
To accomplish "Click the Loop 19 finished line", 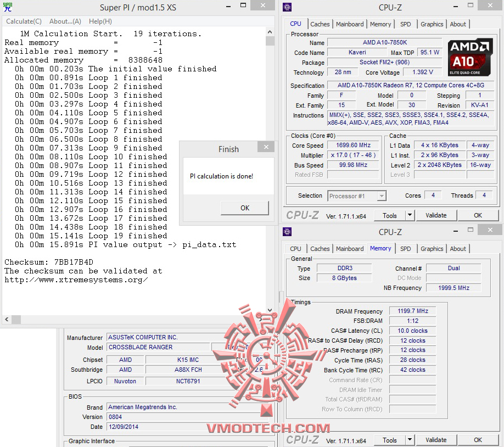I will tap(91, 236).
